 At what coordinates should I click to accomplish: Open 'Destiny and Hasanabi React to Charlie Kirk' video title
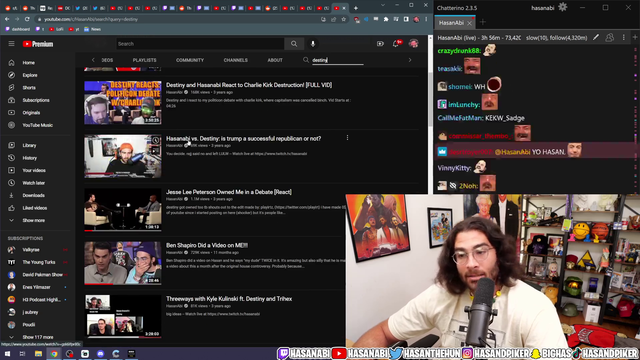(x=249, y=85)
